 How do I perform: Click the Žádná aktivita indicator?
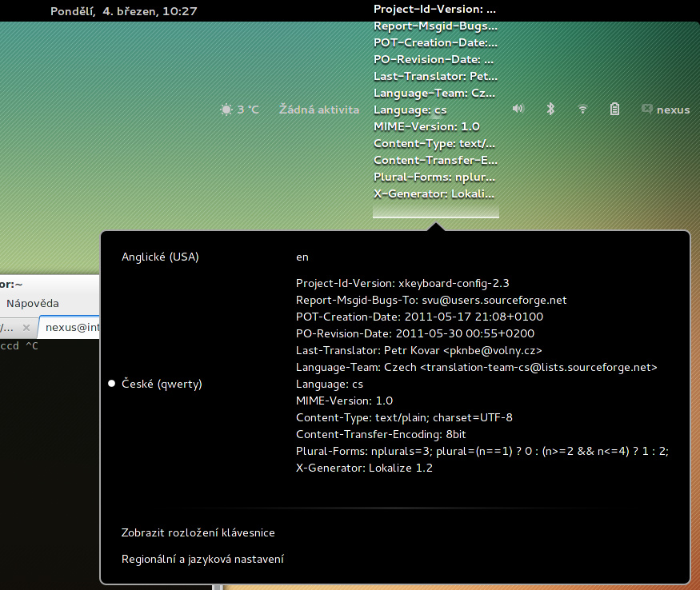pyautogui.click(x=318, y=110)
